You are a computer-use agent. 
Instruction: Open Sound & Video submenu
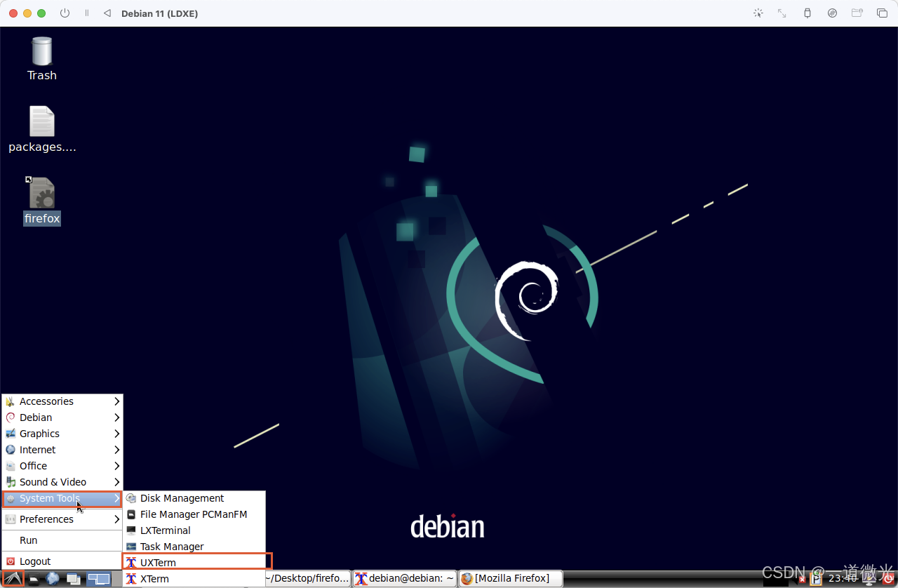62,482
